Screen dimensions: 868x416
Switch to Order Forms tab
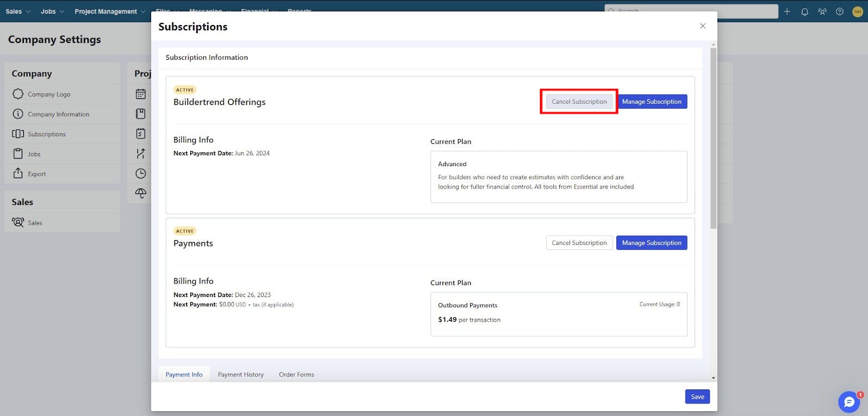(x=296, y=374)
